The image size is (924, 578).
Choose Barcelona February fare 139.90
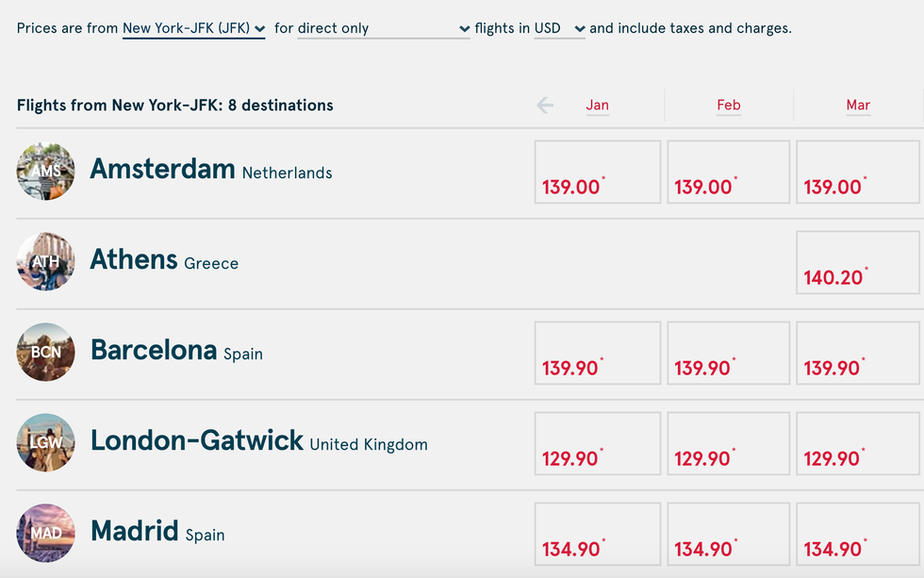(x=728, y=353)
